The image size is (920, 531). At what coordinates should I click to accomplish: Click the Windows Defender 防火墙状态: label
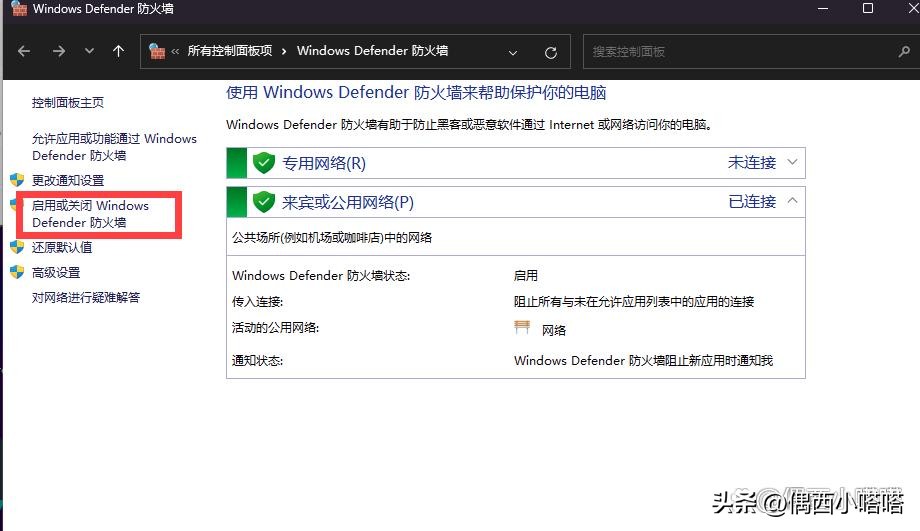(x=321, y=275)
